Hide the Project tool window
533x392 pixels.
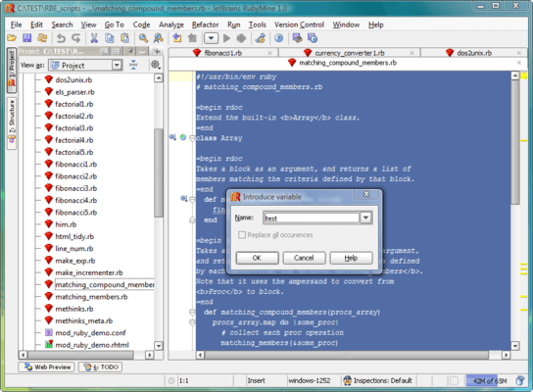143,52
